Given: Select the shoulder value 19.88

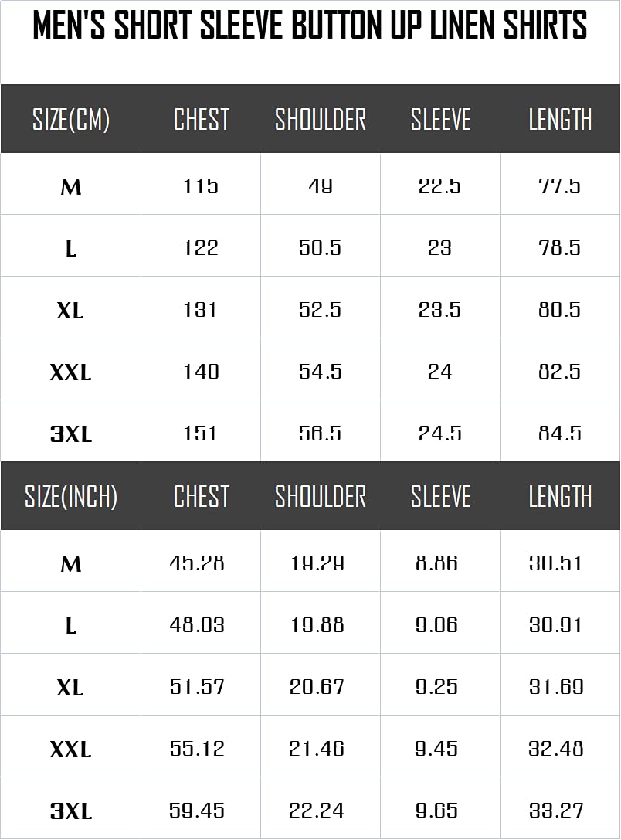Looking at the screenshot, I should 317,625.
